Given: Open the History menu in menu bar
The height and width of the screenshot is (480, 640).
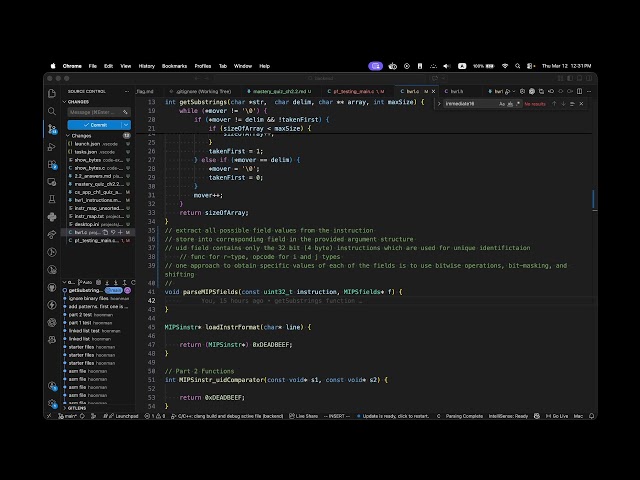Looking at the screenshot, I should (147, 66).
